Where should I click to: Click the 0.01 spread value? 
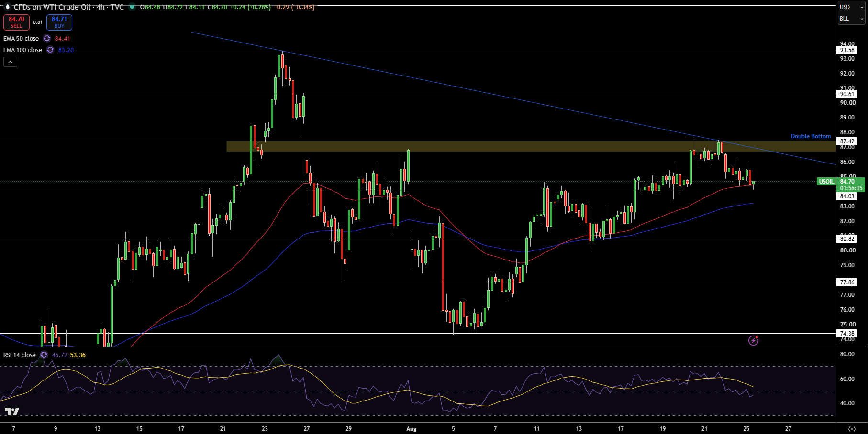coord(38,22)
